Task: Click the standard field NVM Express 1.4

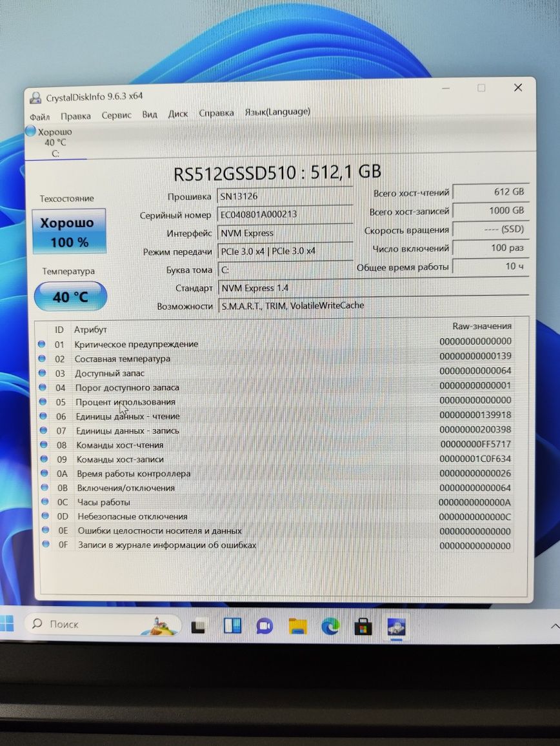Action: (x=373, y=287)
